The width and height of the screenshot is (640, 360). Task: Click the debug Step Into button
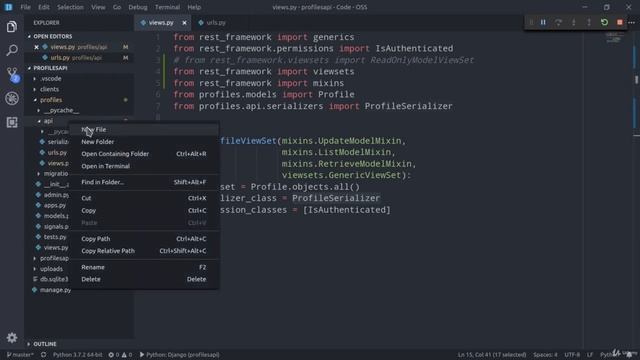click(x=573, y=22)
